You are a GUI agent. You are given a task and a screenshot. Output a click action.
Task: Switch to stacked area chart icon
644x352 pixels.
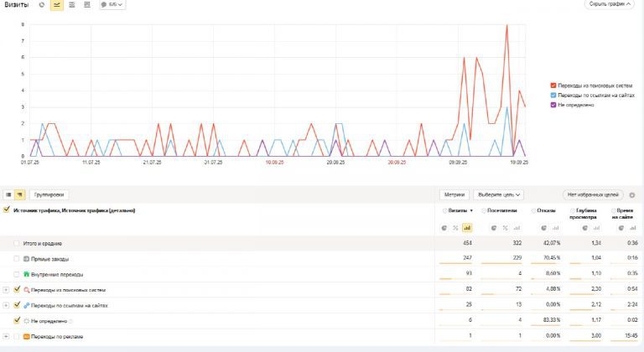point(71,5)
